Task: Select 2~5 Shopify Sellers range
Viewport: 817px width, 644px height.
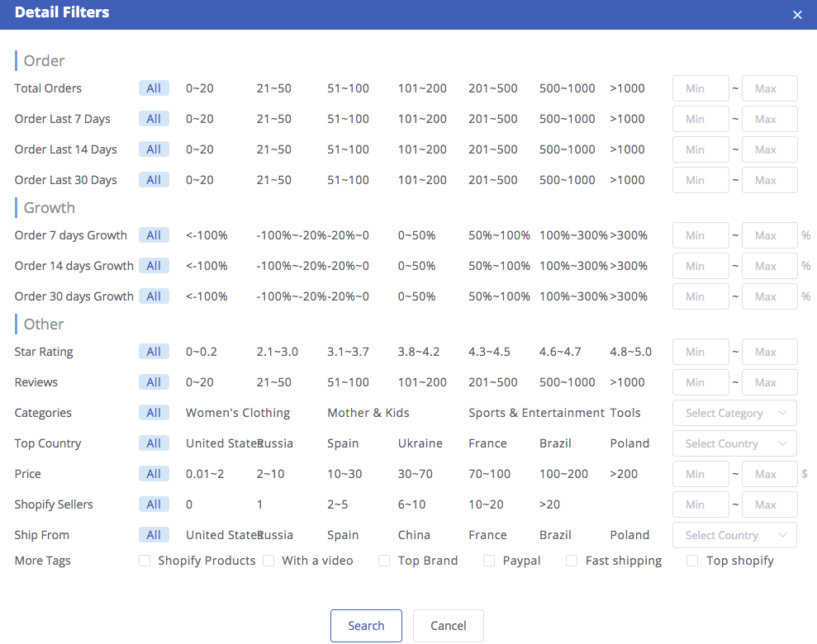Action: 338,504
